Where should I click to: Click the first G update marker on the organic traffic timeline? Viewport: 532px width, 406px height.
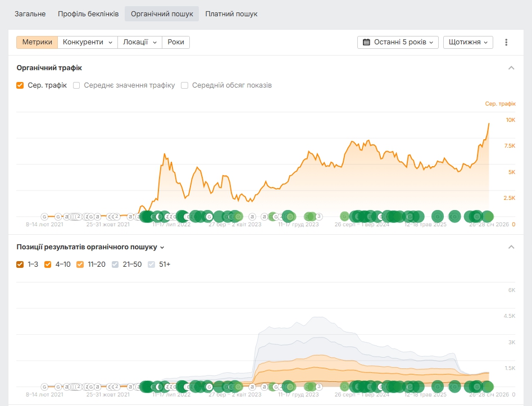[x=44, y=216]
